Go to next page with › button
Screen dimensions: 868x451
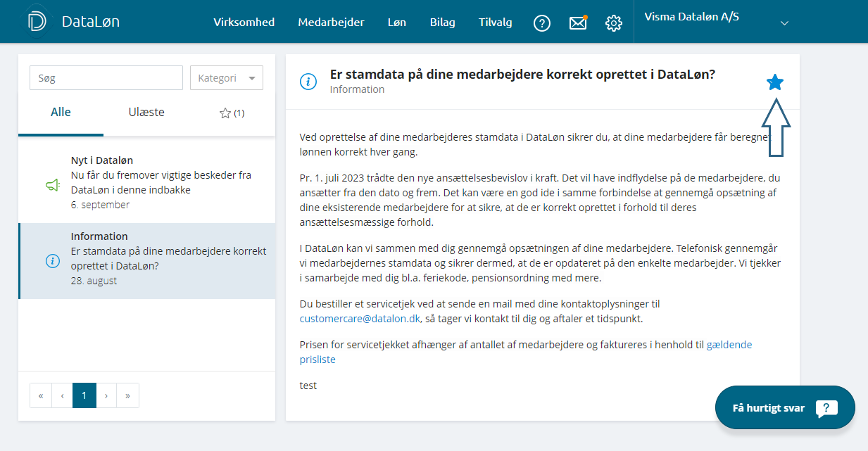106,395
